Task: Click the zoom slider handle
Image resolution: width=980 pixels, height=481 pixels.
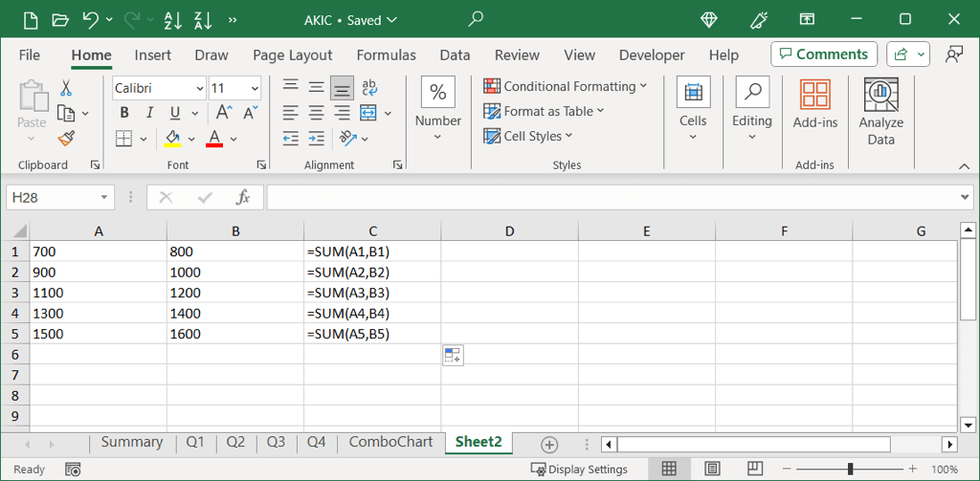Action: click(x=851, y=470)
